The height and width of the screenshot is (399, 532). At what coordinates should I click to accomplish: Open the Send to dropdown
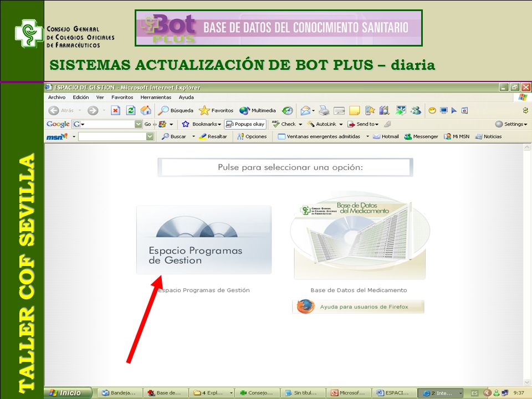(363, 124)
